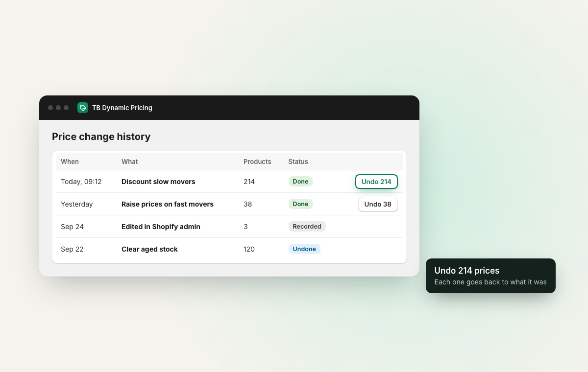Select the Done badge for Raise prices row
This screenshot has width=588, height=372.
point(300,204)
